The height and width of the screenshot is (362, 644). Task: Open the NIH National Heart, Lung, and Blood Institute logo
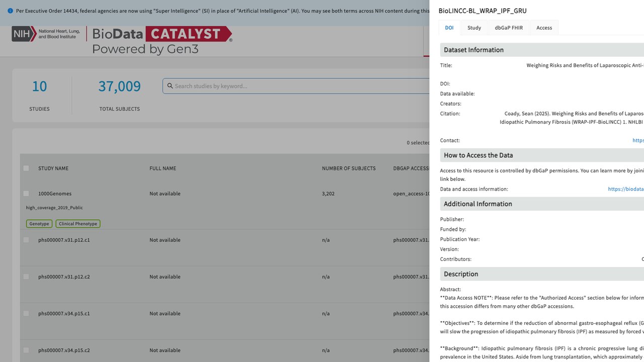pyautogui.click(x=46, y=34)
